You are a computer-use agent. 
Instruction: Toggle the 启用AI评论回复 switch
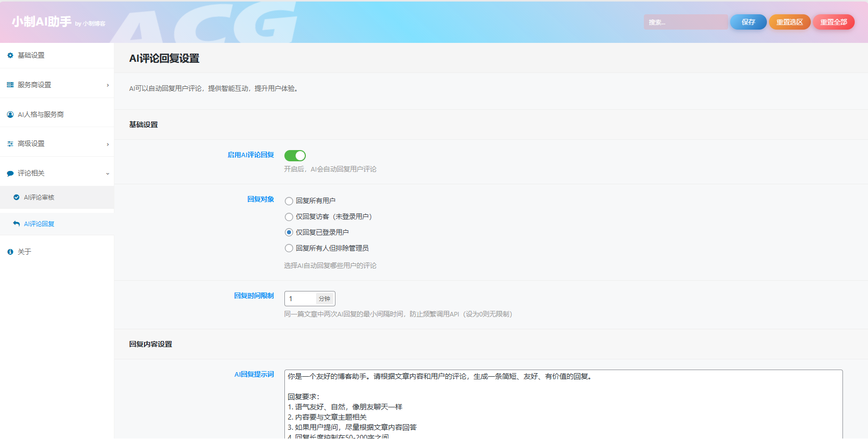[x=295, y=156]
